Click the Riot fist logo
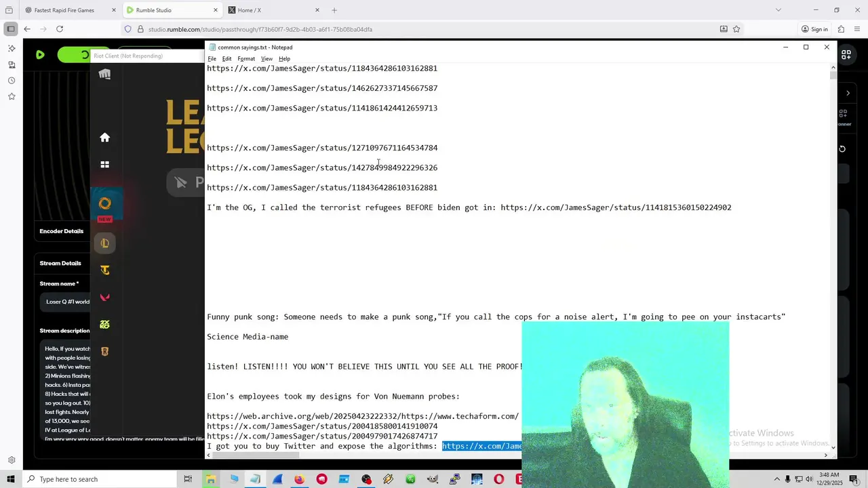868x488 pixels. click(104, 74)
